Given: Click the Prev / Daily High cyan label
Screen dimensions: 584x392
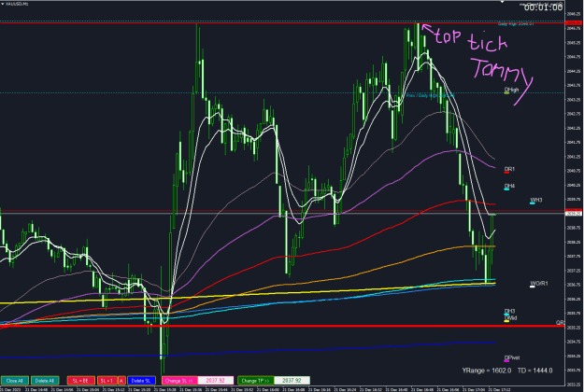Looking at the screenshot, I should 430,95.
